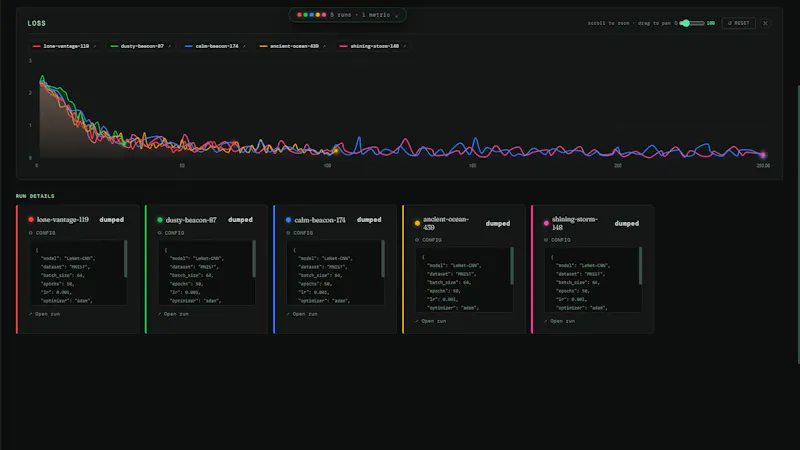
Task: Click scrollbar in calm-beacon-174 config box
Action: 383,259
